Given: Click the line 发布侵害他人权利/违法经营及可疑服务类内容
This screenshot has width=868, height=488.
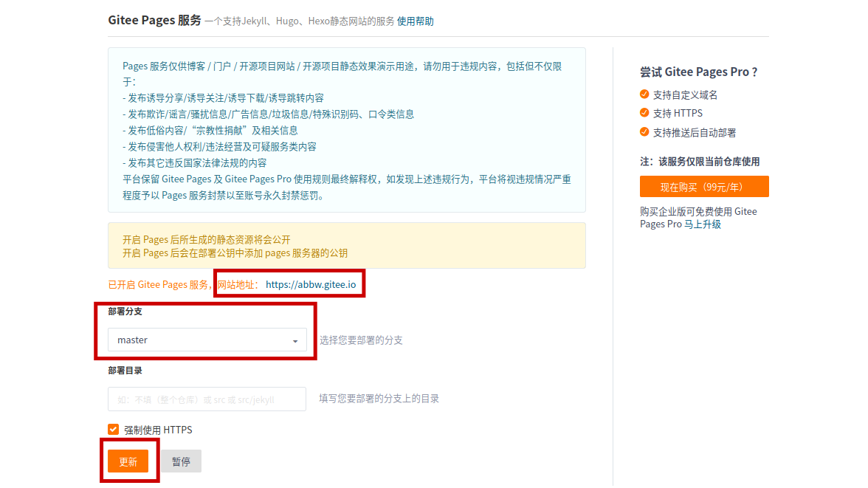Looking at the screenshot, I should (220, 147).
